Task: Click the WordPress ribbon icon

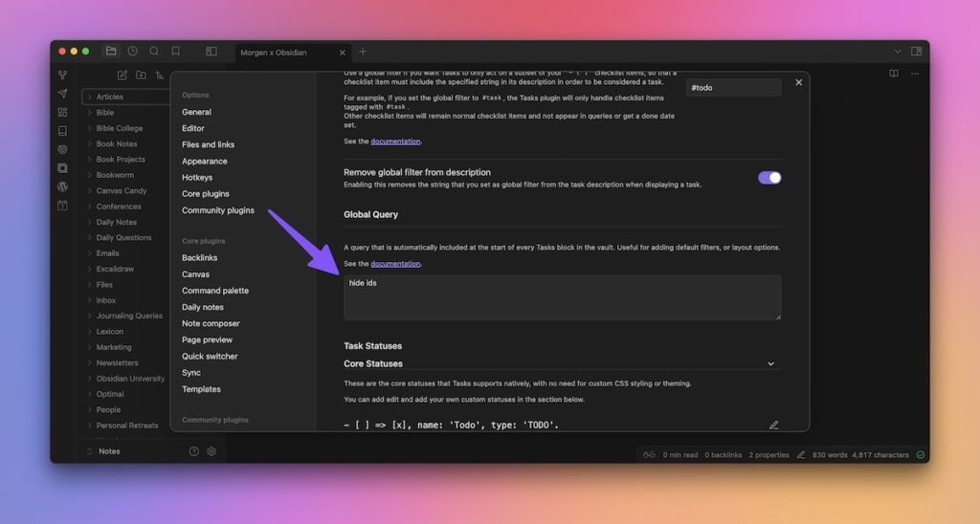Action: pos(62,186)
